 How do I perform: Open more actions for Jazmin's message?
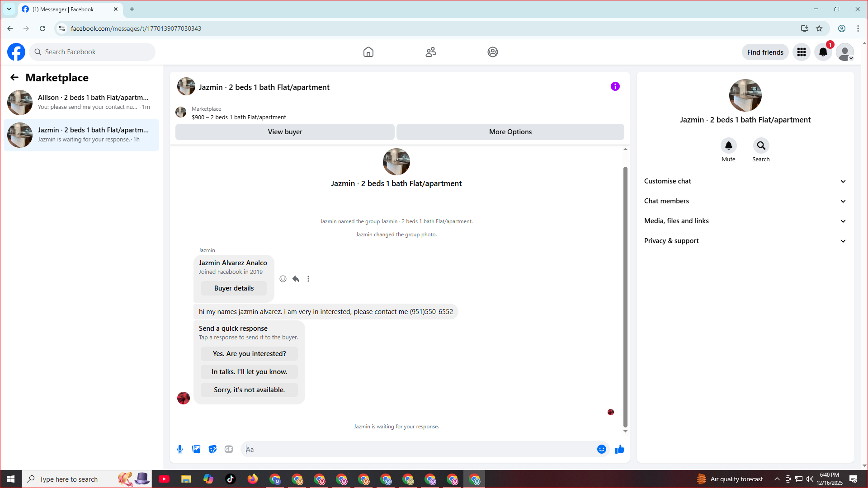coord(308,279)
